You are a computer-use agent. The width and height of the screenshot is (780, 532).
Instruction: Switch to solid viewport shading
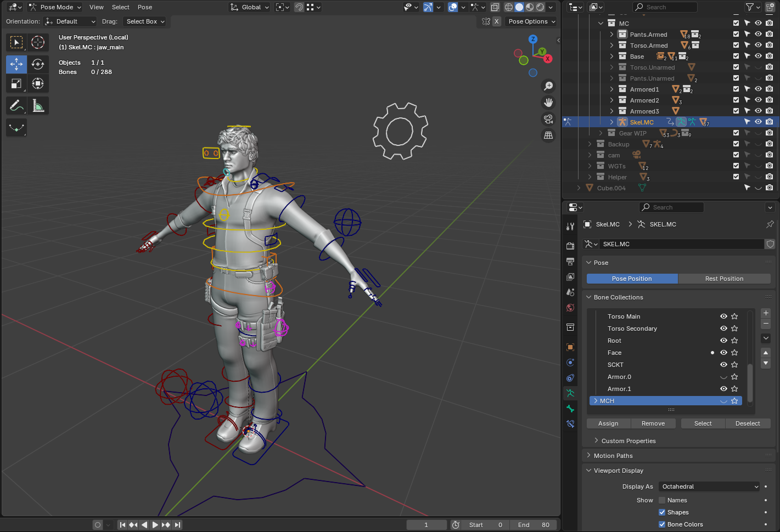(519, 7)
